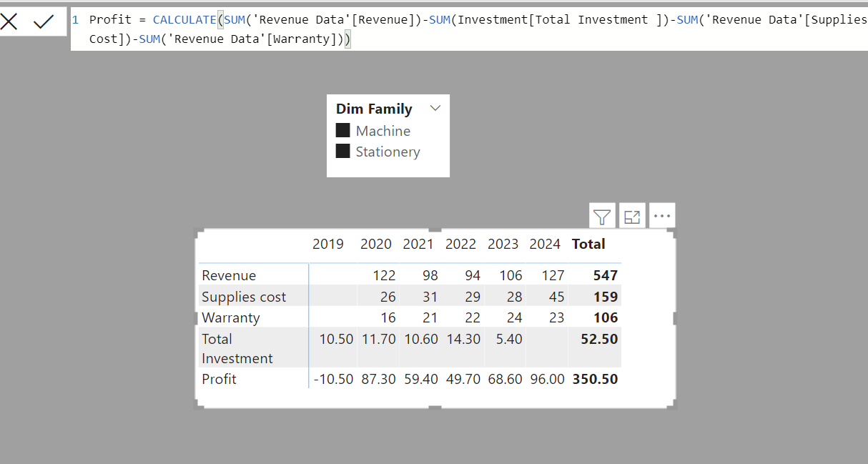Open More options ellipsis for the matrix visual
The height and width of the screenshot is (464, 868).
662,216
